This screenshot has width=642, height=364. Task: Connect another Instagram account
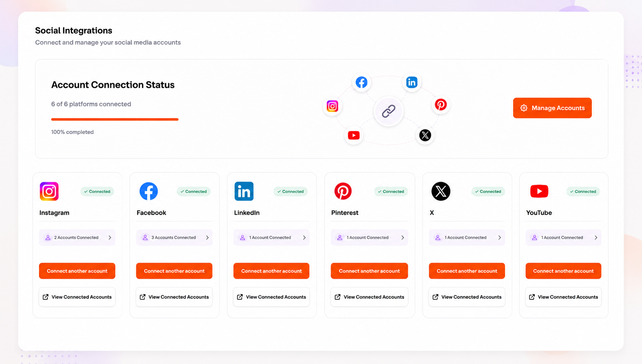pyautogui.click(x=77, y=271)
